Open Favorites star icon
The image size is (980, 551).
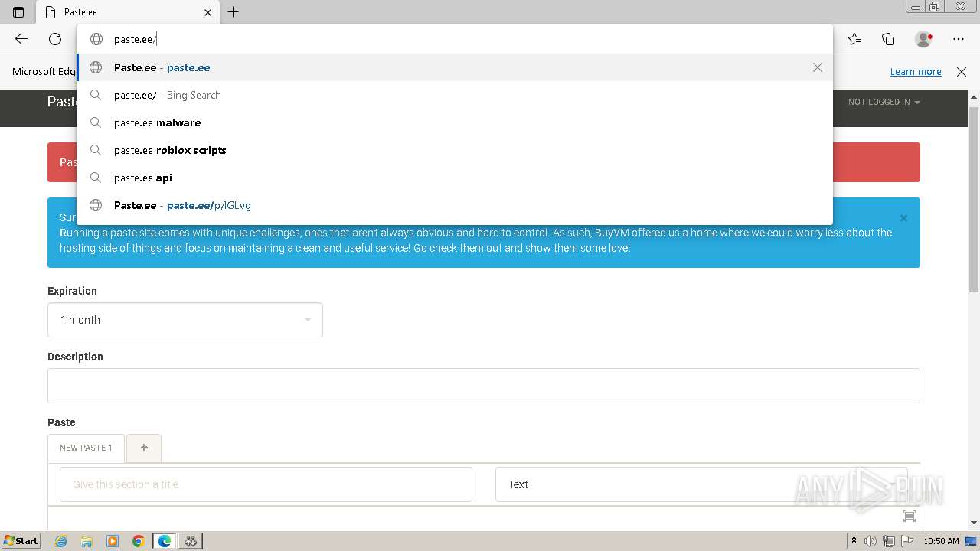point(854,39)
